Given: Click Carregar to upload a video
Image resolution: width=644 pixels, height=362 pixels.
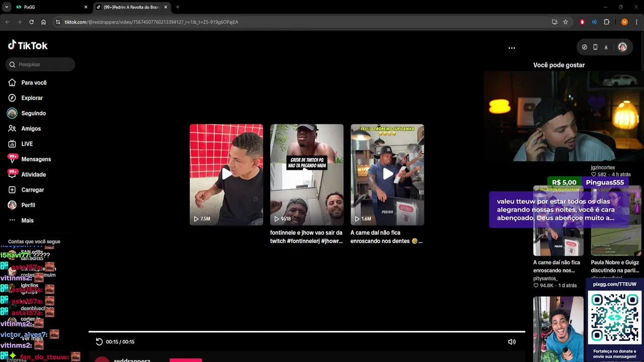Looking at the screenshot, I should coord(32,190).
